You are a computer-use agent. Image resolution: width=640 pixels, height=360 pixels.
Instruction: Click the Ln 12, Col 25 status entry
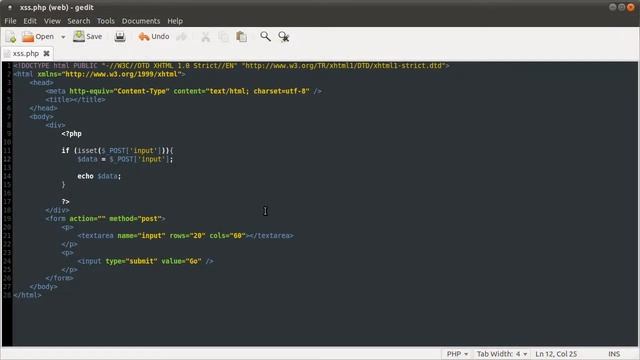[x=556, y=354]
